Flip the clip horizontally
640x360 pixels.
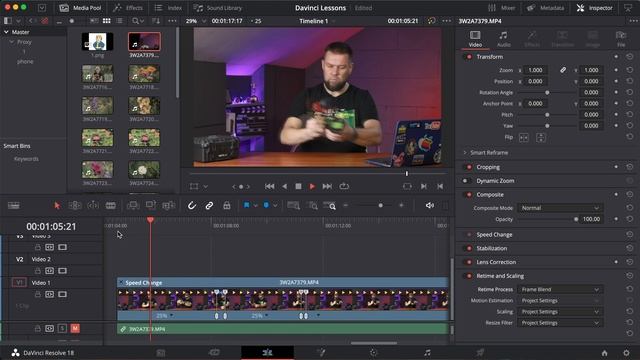tap(524, 138)
